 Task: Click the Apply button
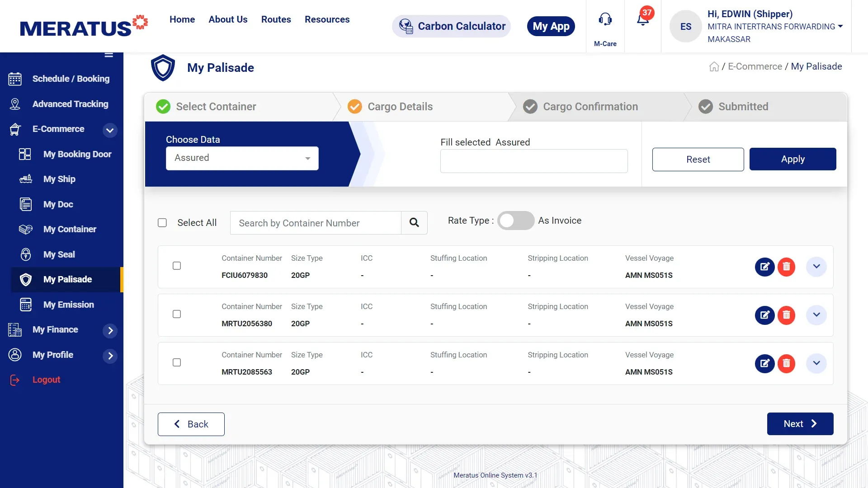(792, 159)
